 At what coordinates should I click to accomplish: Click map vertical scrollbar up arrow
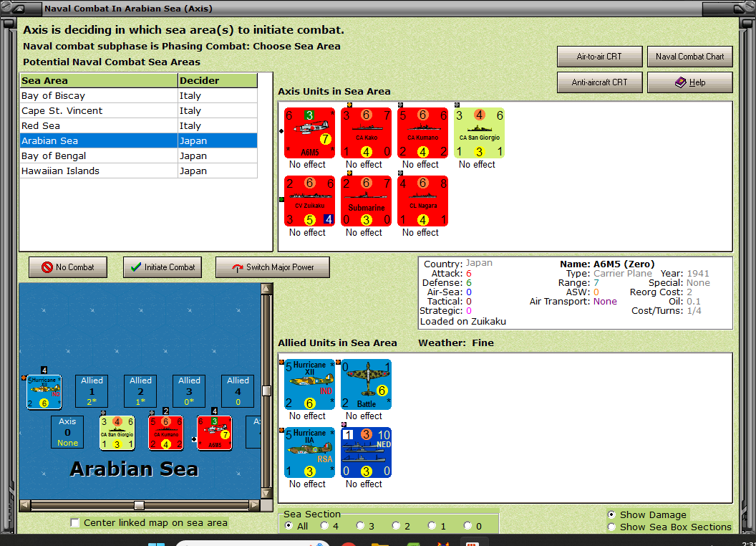(x=266, y=289)
